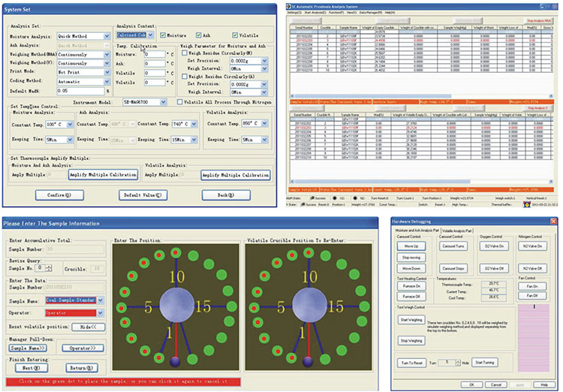Open the Coding Method dropdown
Screen dimensions: 563x392
pos(107,82)
